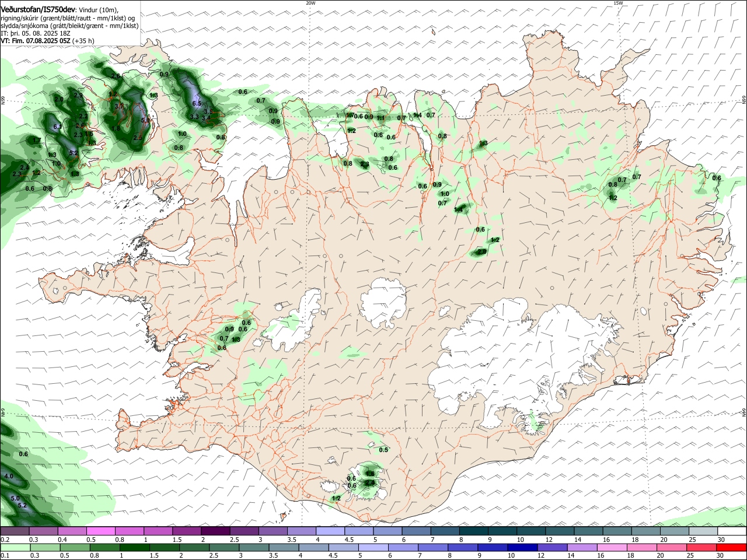Pick the navy blue swatch labeled 10, bottom row
Screen dimensions: 747x560
tap(522, 547)
